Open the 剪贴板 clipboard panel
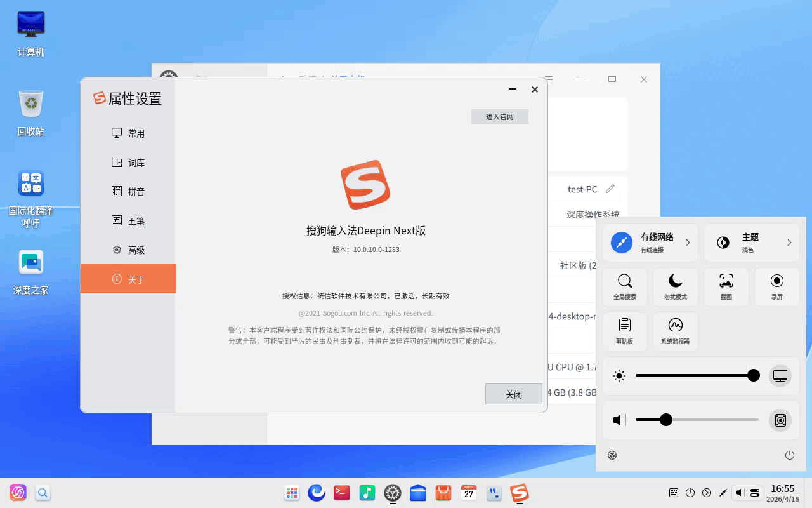Image resolution: width=812 pixels, height=508 pixels. pos(625,331)
